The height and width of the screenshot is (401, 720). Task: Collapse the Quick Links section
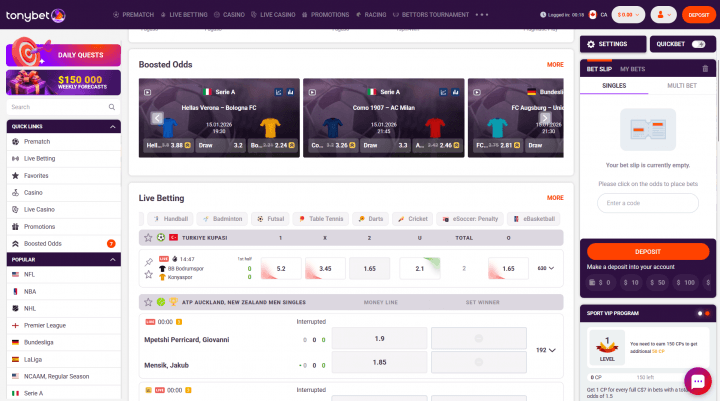coord(112,126)
